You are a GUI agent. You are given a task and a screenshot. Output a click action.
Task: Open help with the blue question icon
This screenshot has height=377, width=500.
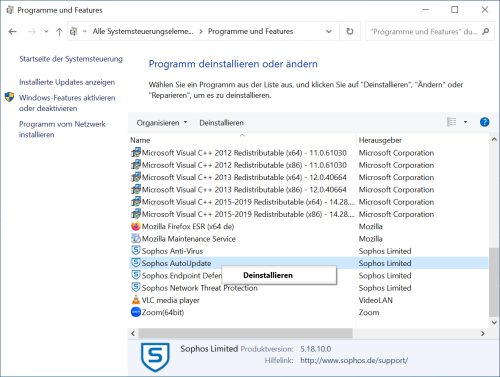pyautogui.click(x=485, y=122)
